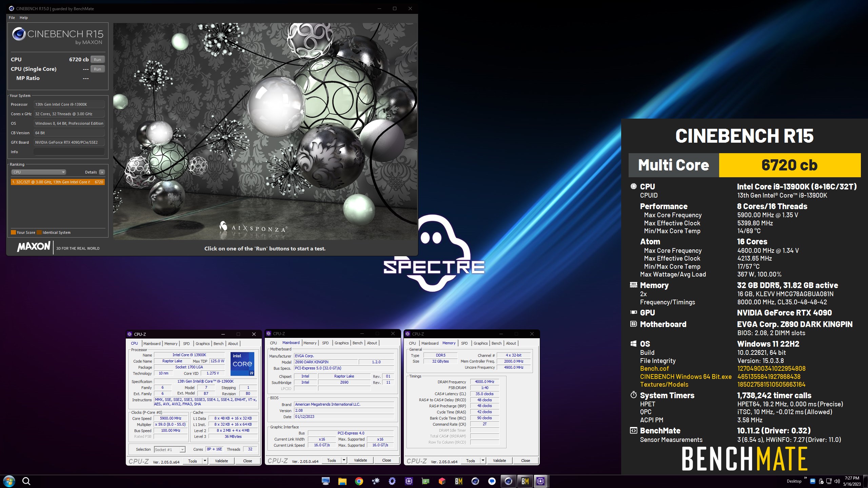
Task: Click the Cinebench title bar app icon
Action: point(12,8)
